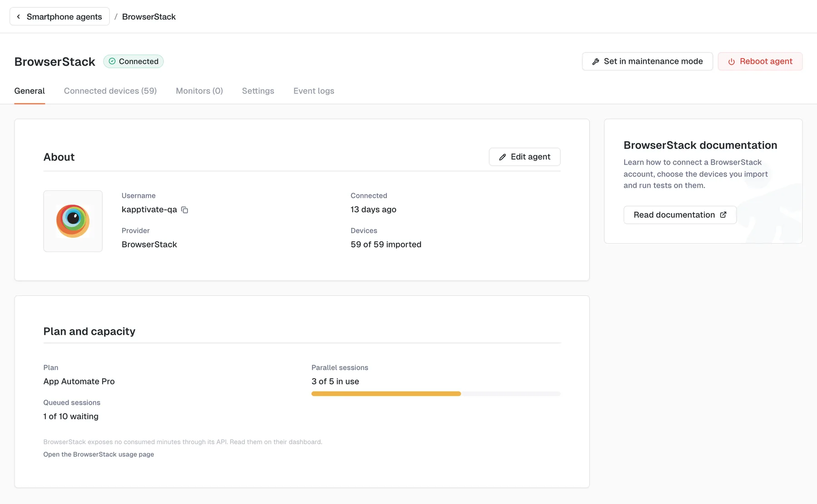Open the Monitors (0) tab
817x504 pixels.
199,91
